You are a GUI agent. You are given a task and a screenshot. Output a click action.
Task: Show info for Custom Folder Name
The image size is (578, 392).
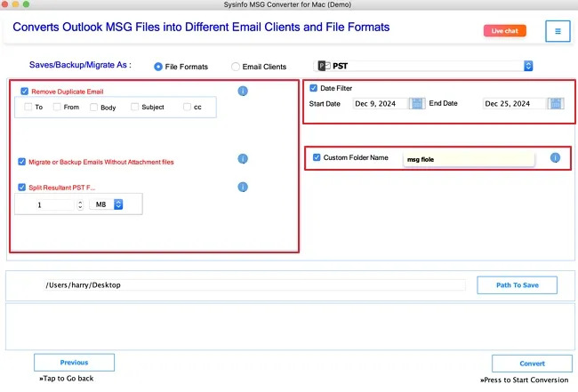click(555, 157)
